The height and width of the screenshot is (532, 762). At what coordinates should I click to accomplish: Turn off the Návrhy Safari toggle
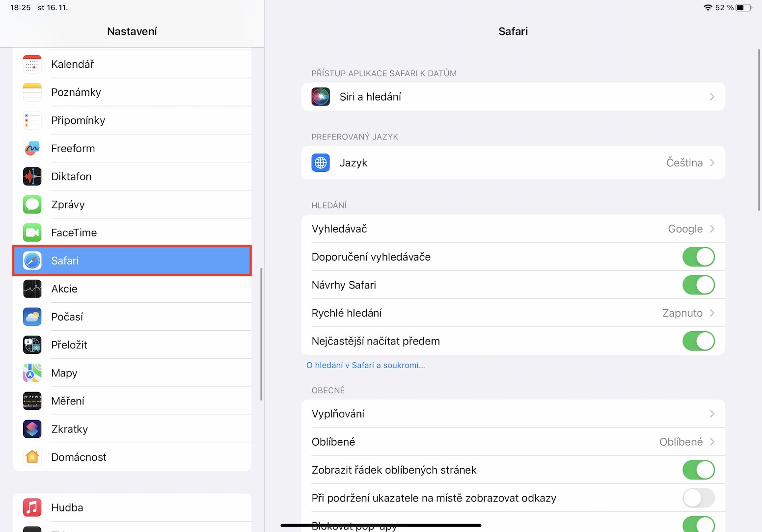pos(698,285)
